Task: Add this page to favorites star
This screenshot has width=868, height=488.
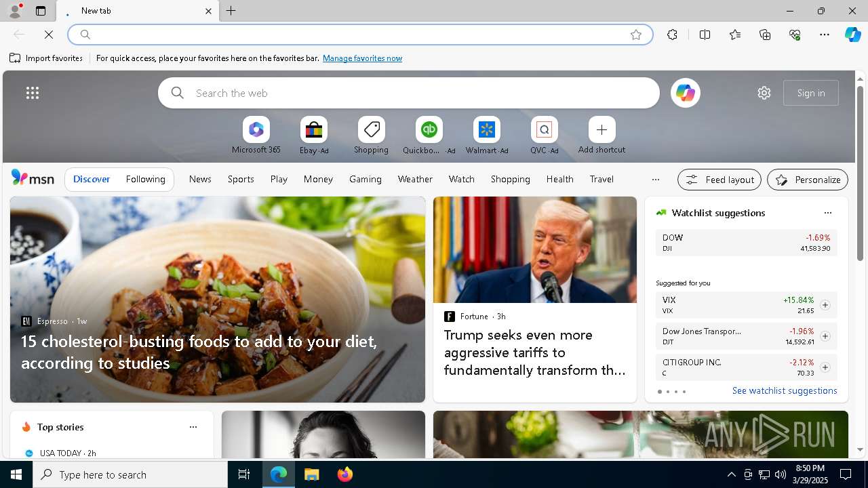Action: pyautogui.click(x=635, y=35)
